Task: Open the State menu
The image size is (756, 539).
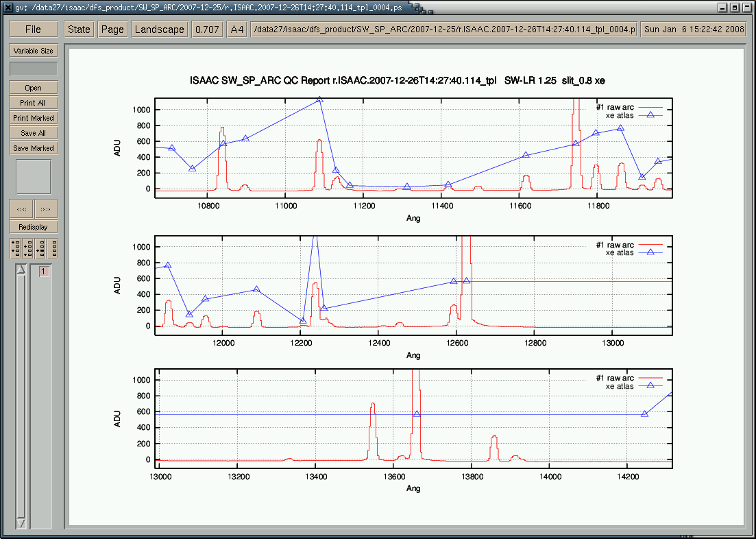Action: (79, 29)
